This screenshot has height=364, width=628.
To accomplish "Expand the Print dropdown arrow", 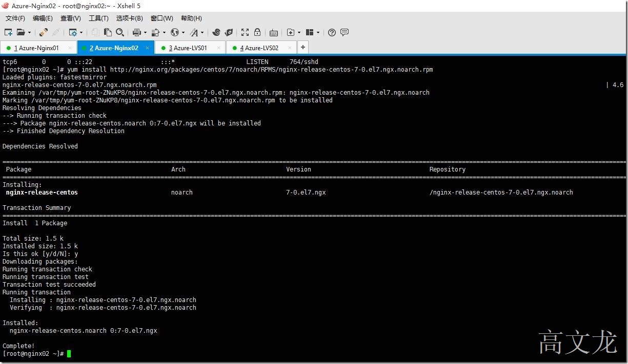I will point(145,32).
